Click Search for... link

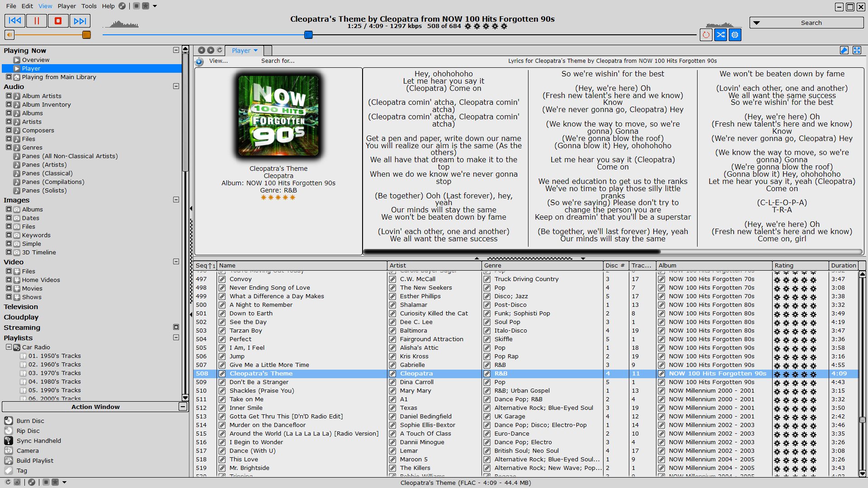[278, 61]
